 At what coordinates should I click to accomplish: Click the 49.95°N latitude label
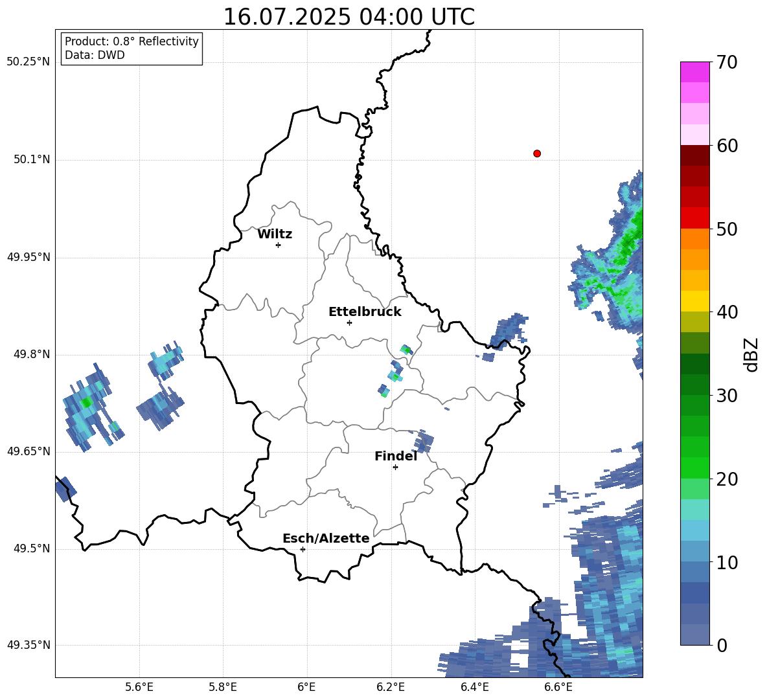(x=29, y=257)
